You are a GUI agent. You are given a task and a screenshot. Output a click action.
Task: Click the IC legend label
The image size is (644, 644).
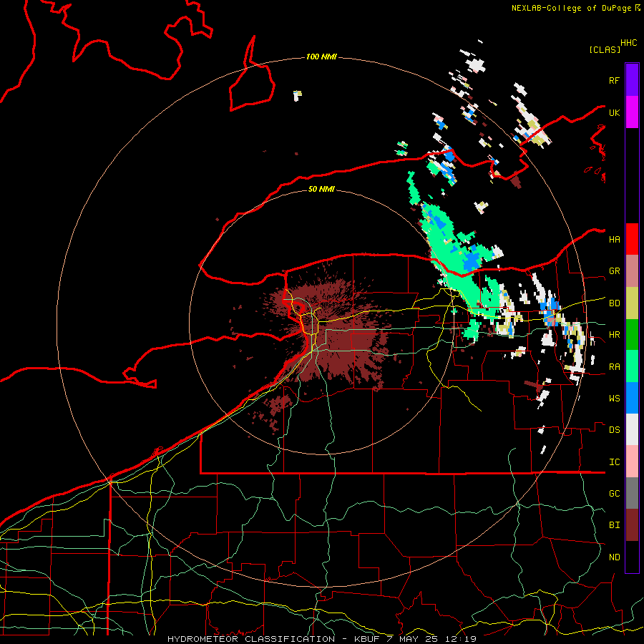point(614,462)
